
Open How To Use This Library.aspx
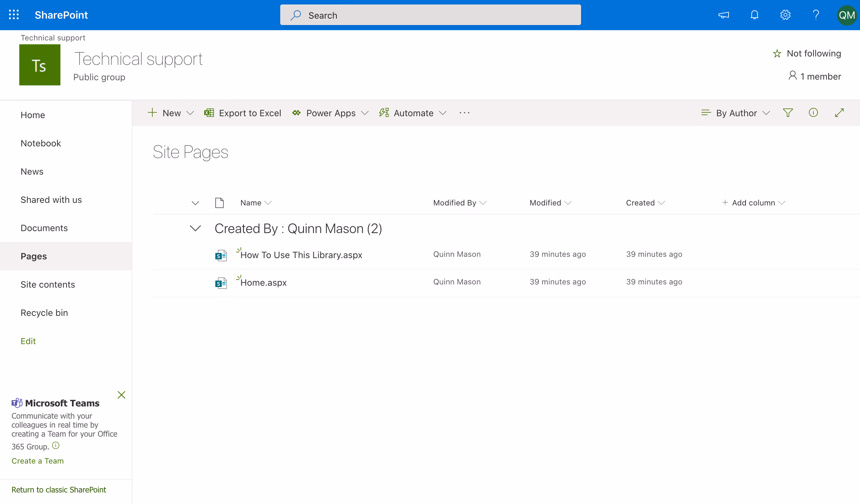coord(301,255)
